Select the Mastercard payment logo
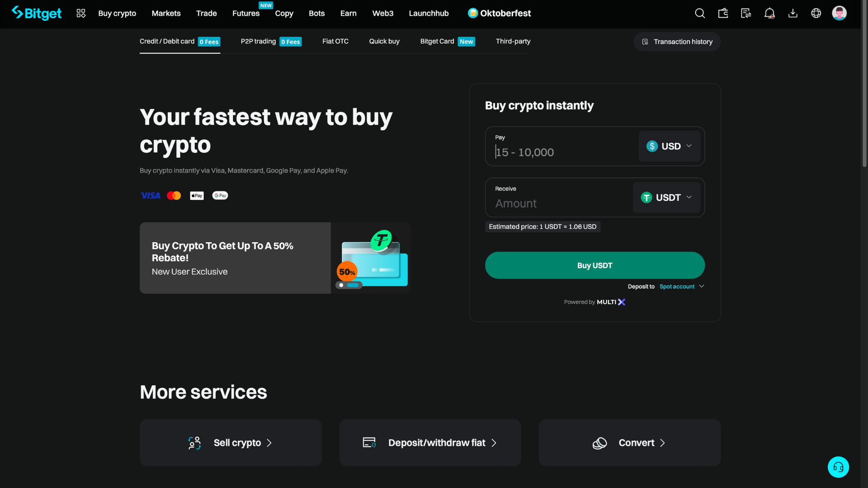The image size is (868, 488). pos(174,195)
